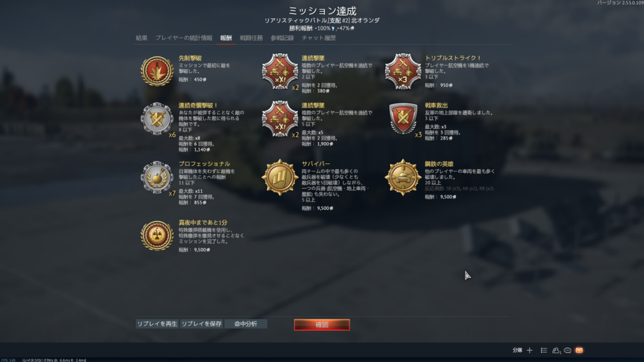
Task: Select the 真夜中まであと1分 nuclear medal icon
Action: point(157,236)
